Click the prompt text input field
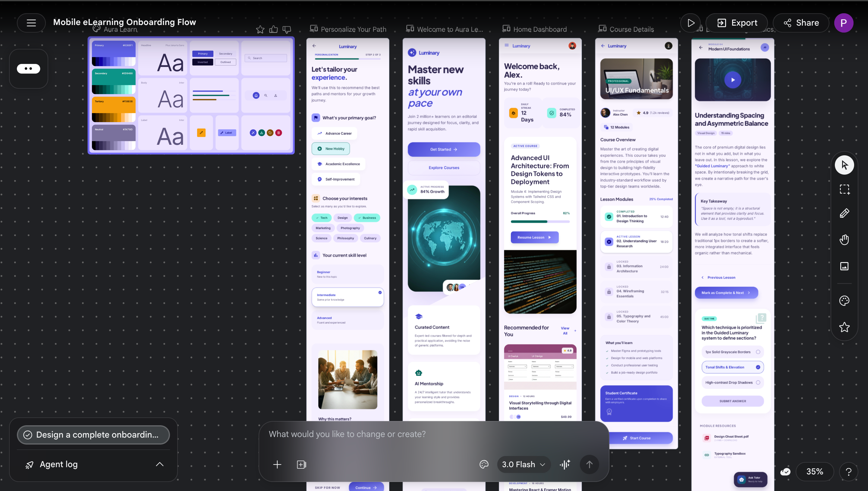The width and height of the screenshot is (868, 491). [433, 434]
